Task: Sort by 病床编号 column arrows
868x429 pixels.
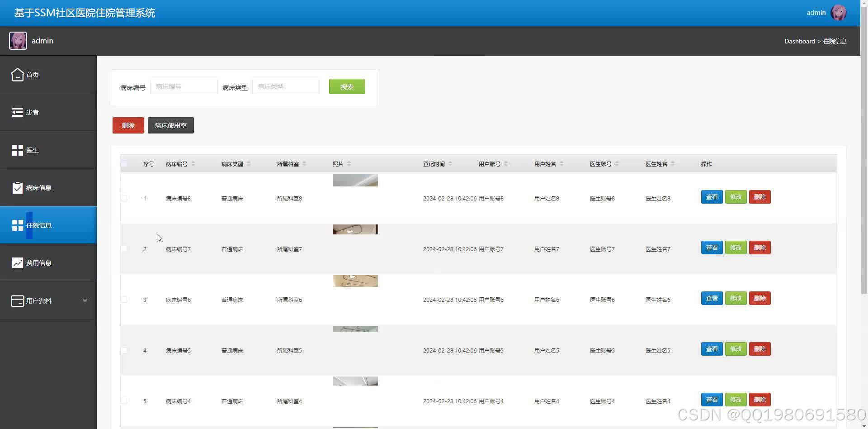Action: [x=193, y=163]
